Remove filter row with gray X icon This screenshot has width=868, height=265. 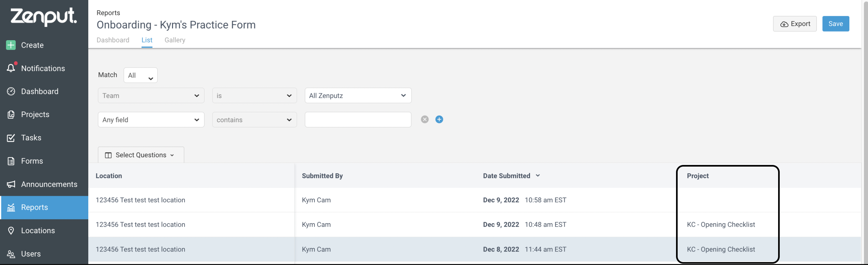[425, 119]
